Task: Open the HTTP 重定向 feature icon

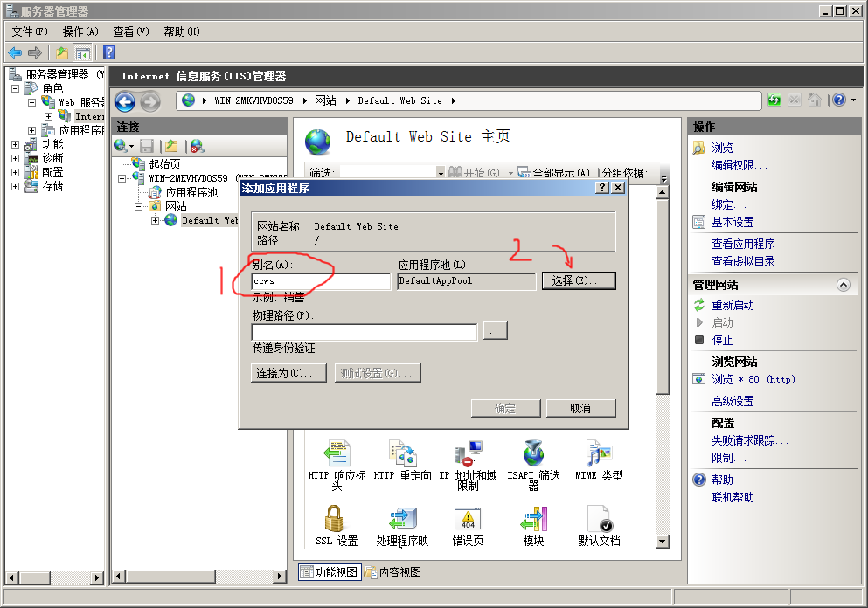Action: tap(402, 455)
